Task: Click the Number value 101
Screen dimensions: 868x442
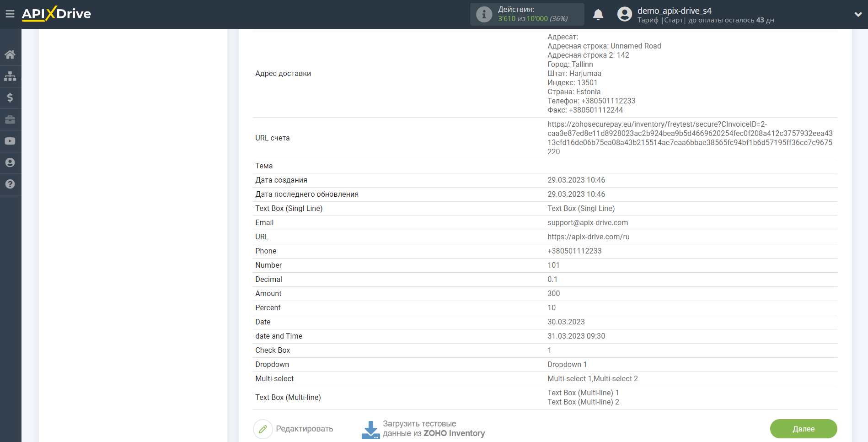Action: coord(553,265)
